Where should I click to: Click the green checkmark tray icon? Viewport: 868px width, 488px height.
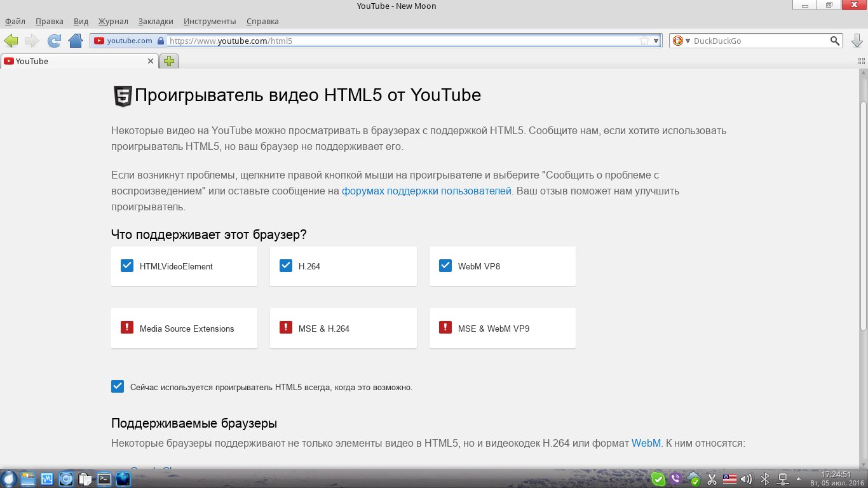coord(658,478)
